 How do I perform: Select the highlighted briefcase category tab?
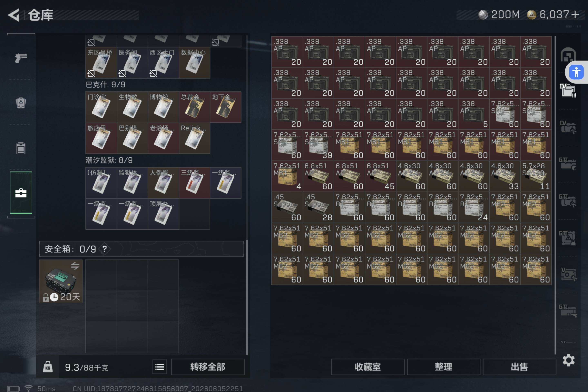pyautogui.click(x=21, y=193)
